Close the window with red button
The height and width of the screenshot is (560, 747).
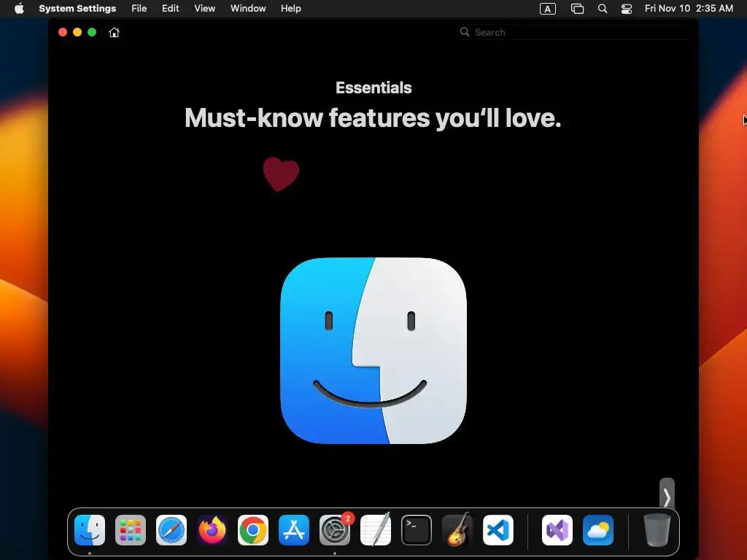pos(63,32)
